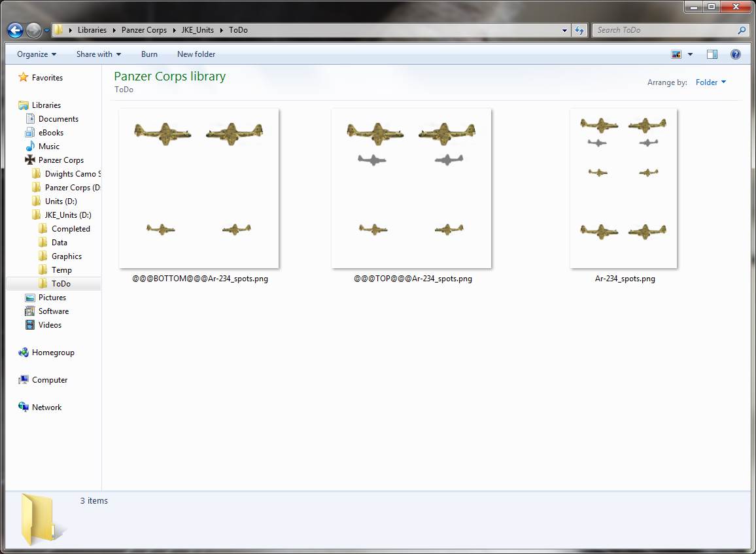
Task: Click the Back navigation arrow
Action: point(14,29)
